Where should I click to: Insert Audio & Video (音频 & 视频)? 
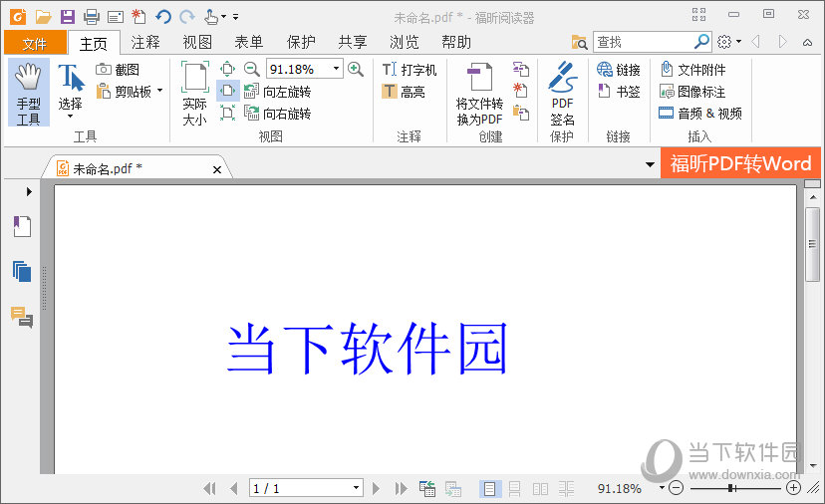pos(700,114)
